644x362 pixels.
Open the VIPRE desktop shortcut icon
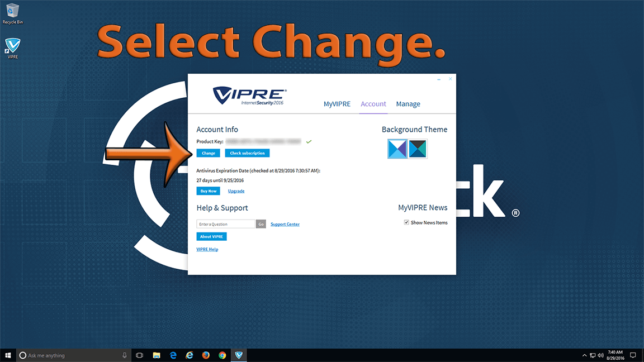tap(12, 47)
